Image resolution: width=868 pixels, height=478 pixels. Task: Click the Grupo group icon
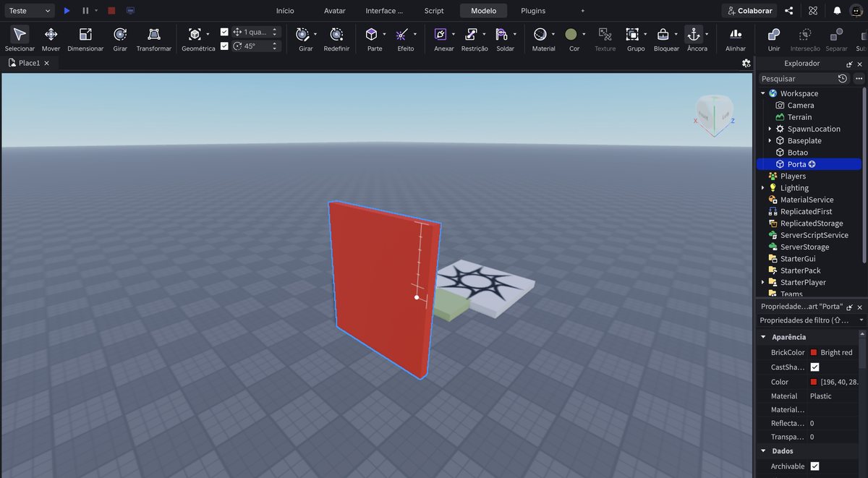(x=632, y=34)
